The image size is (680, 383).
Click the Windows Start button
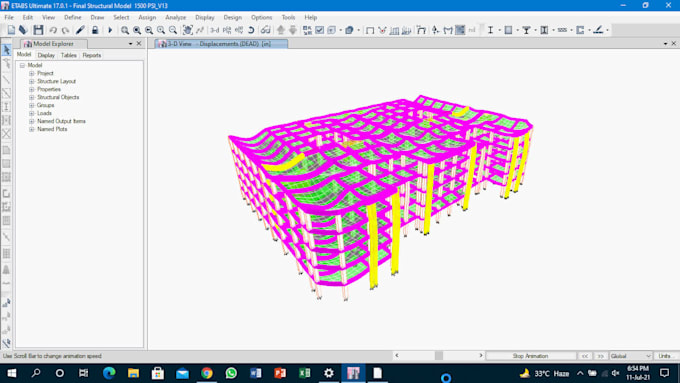tap(12, 373)
